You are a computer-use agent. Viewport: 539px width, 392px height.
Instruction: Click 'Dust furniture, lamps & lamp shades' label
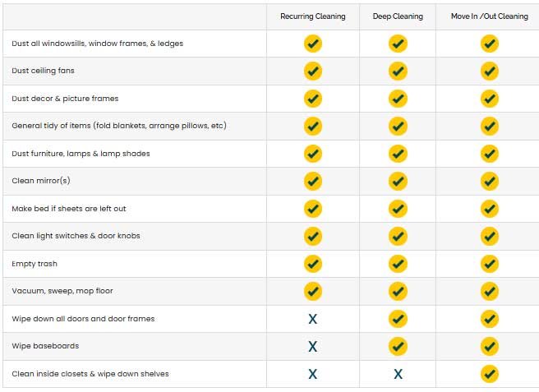coord(81,154)
